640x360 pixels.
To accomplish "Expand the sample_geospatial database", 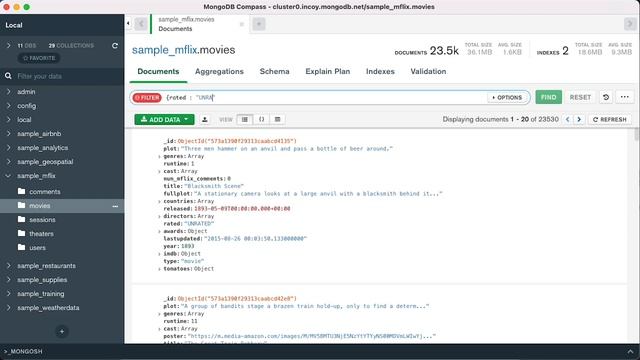I will click(x=9, y=162).
